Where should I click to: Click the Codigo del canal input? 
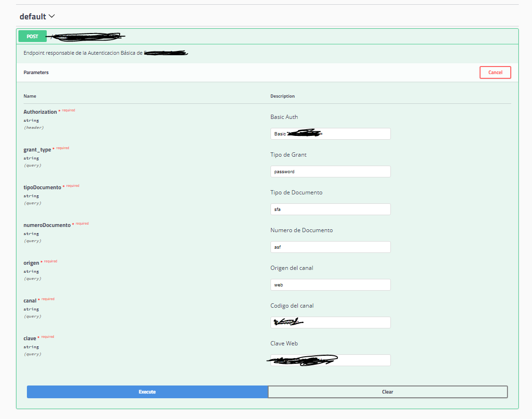330,322
